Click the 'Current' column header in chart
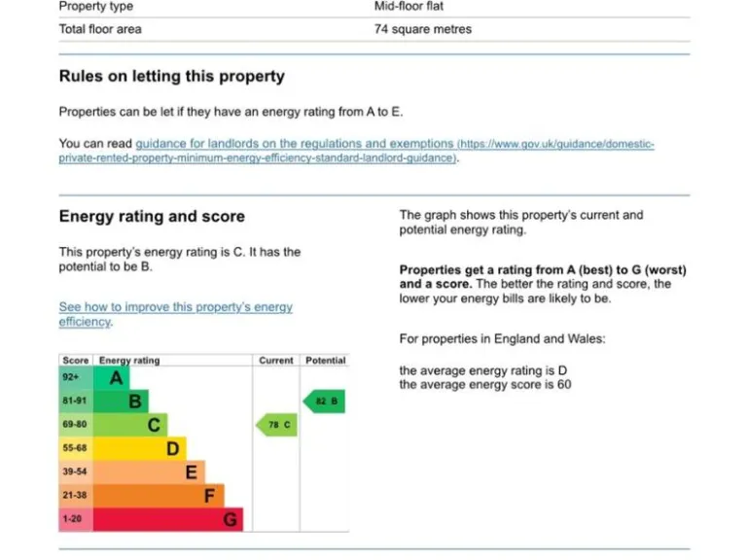 [x=276, y=361]
